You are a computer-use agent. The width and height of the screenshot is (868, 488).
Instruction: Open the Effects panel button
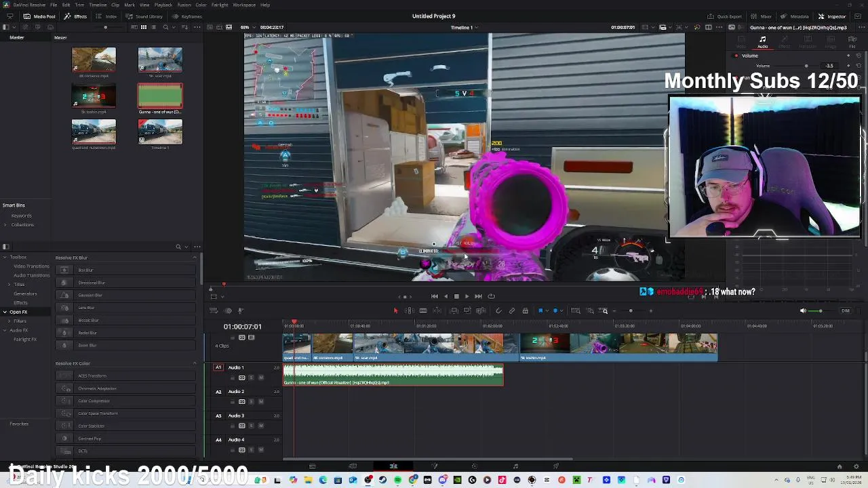(76, 16)
